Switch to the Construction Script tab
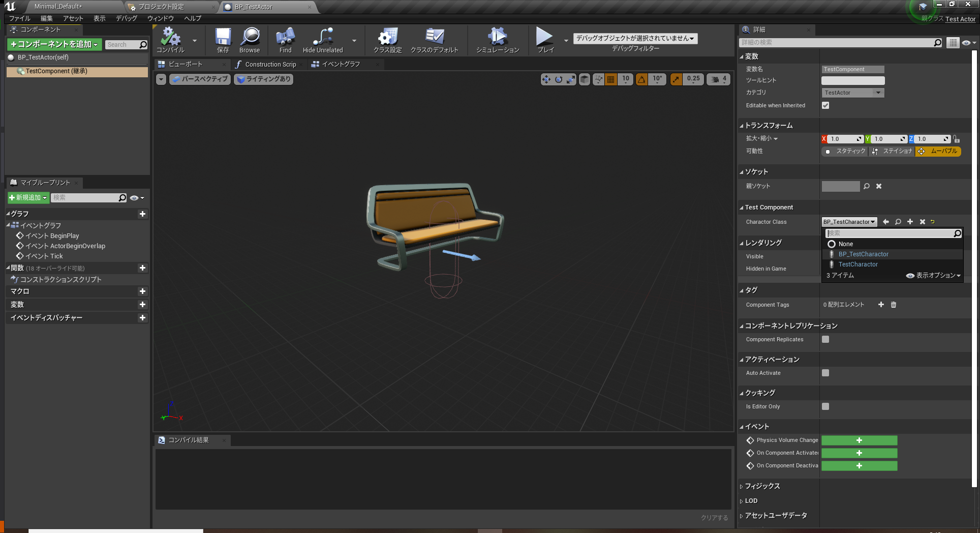The width and height of the screenshot is (980, 533). pos(270,65)
